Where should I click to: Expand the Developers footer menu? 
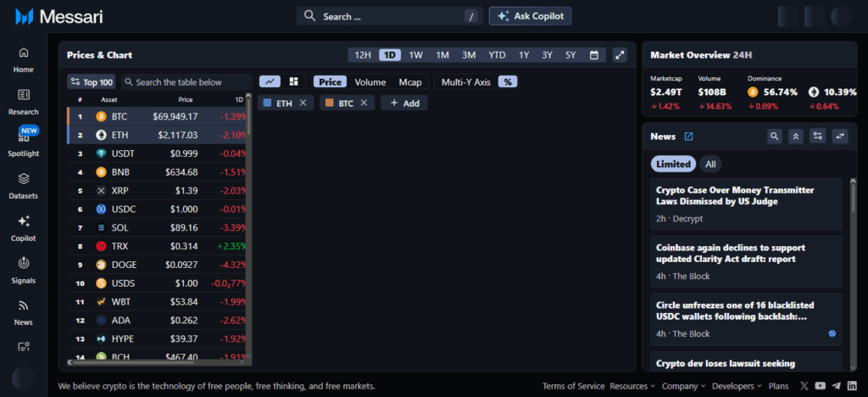(737, 386)
